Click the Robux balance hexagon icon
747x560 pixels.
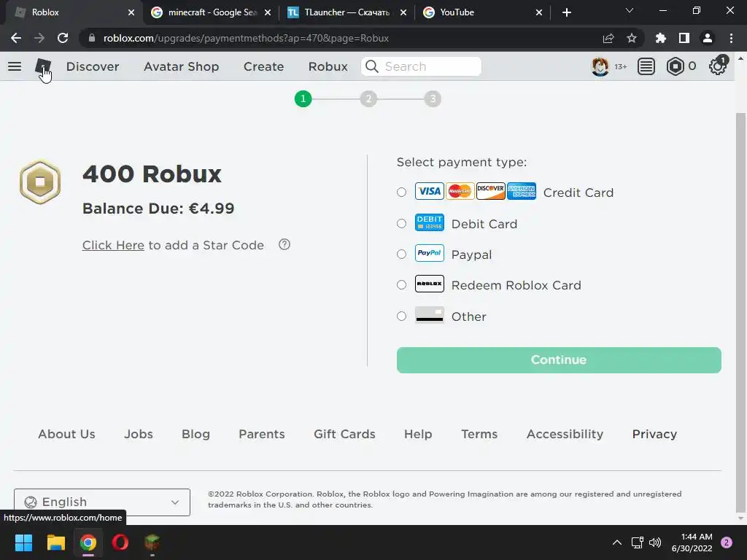coord(675,66)
